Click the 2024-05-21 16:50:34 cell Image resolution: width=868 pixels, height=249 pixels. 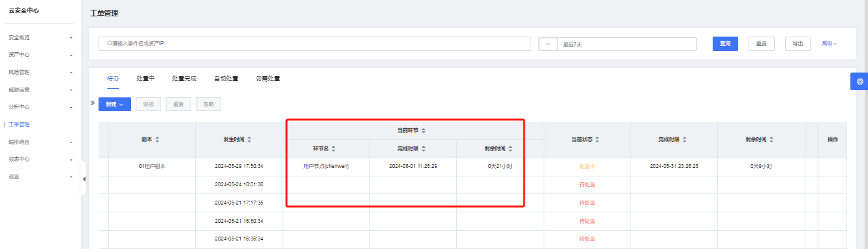239,221
